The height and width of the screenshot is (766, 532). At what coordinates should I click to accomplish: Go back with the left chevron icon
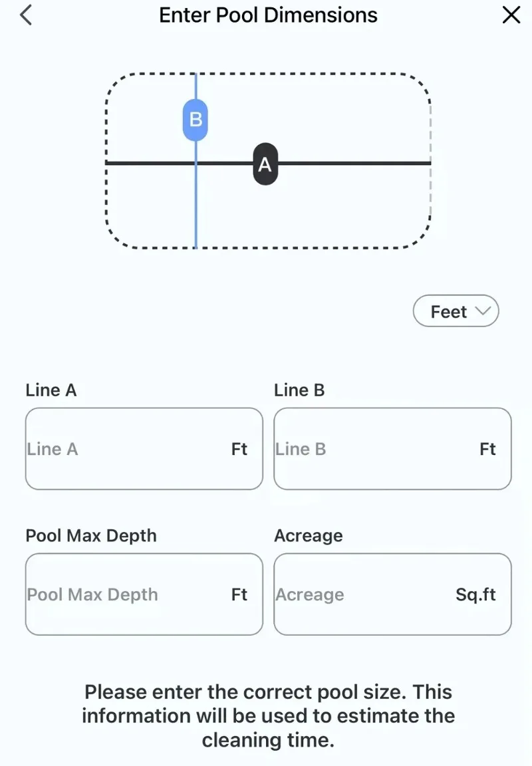click(x=26, y=15)
